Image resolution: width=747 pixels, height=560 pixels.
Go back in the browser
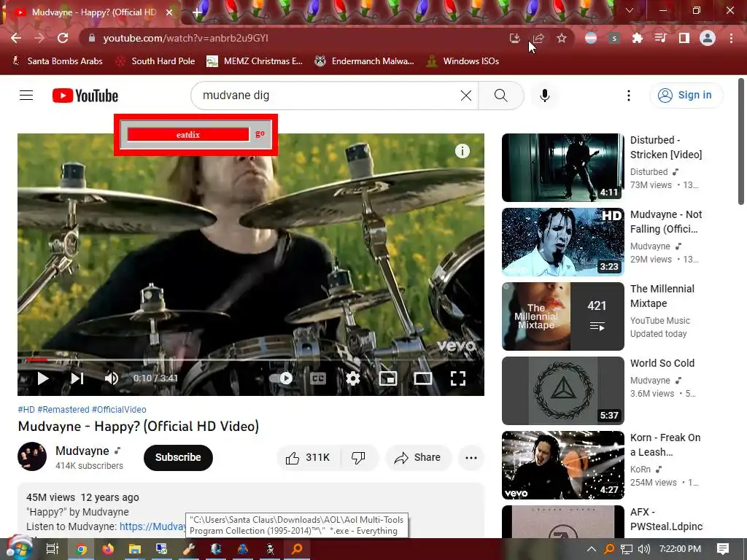(16, 38)
